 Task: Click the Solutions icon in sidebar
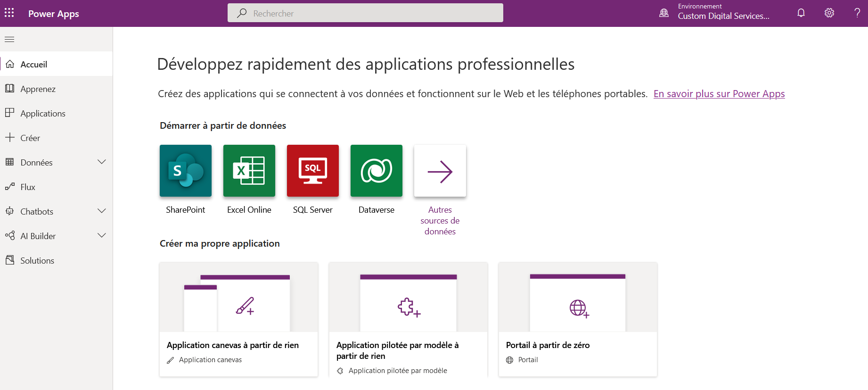click(x=10, y=260)
